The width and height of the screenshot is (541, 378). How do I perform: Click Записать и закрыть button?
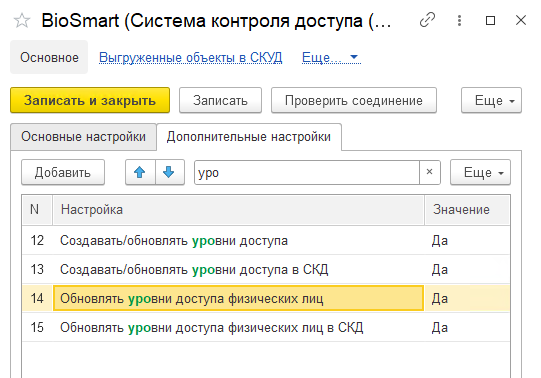[90, 100]
